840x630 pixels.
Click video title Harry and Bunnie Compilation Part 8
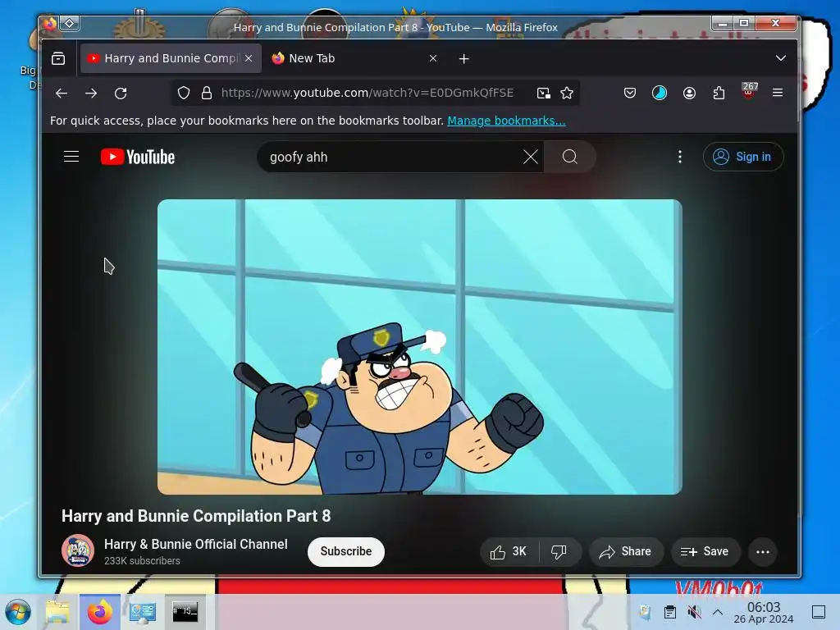pyautogui.click(x=196, y=516)
